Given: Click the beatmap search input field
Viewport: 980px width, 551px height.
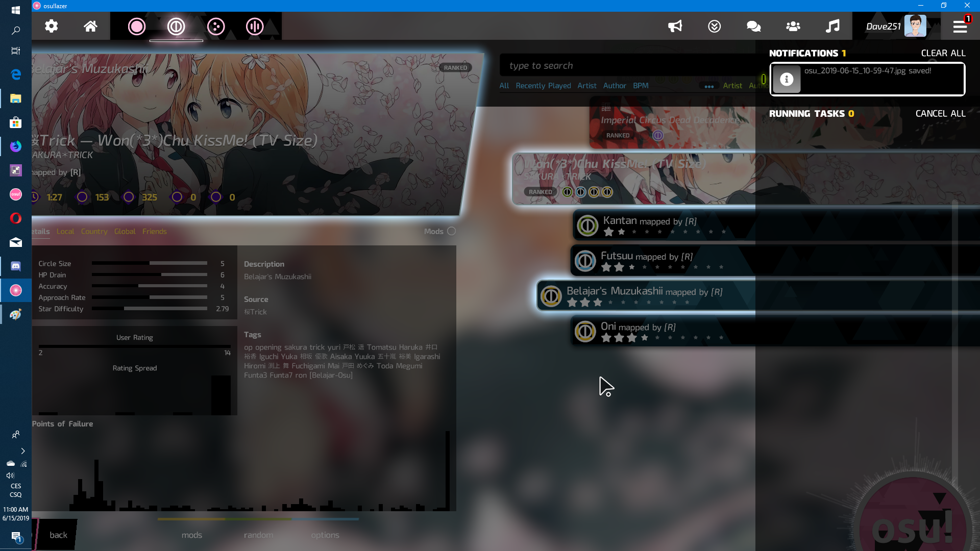Looking at the screenshot, I should point(612,65).
